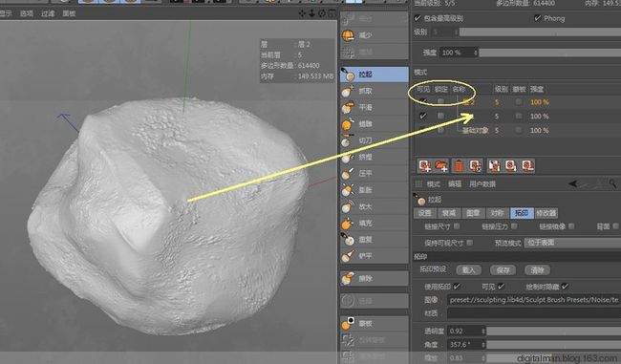Select the 铲平 (Scrape) sculpt brush
This screenshot has width=621, height=364.
pos(375,256)
